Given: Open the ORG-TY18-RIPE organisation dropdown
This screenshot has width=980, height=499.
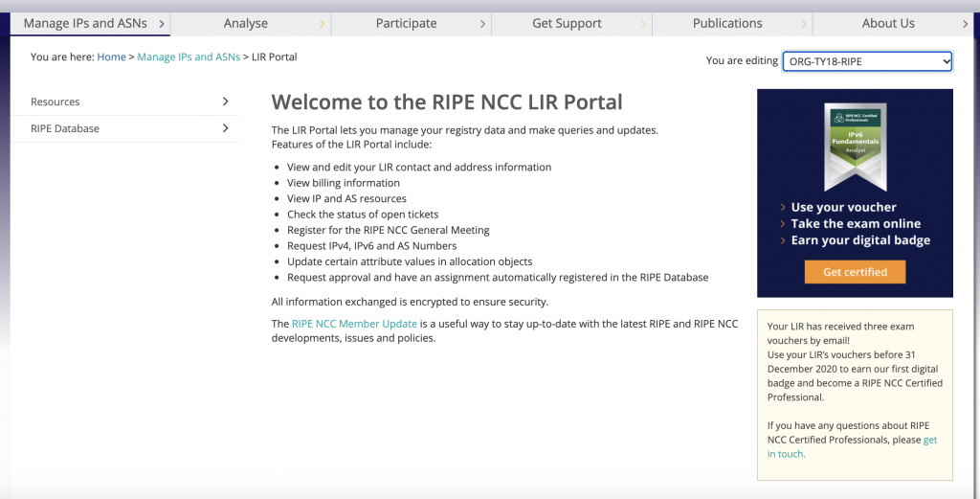Looking at the screenshot, I should (x=867, y=61).
